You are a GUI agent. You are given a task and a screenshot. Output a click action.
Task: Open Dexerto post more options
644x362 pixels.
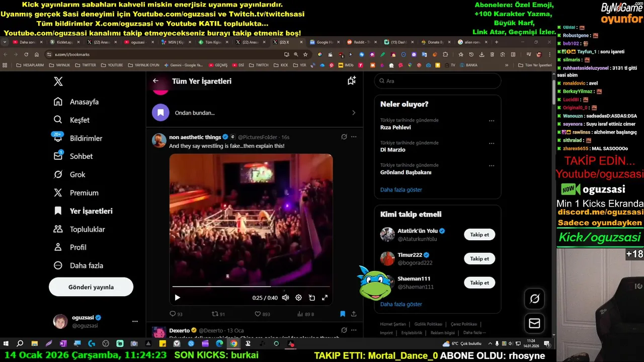[x=354, y=330]
